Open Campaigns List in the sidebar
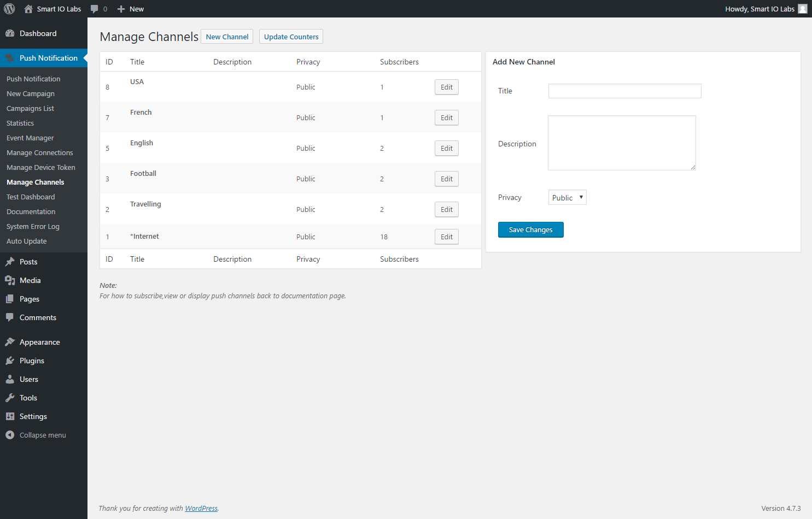812x519 pixels. pos(30,109)
